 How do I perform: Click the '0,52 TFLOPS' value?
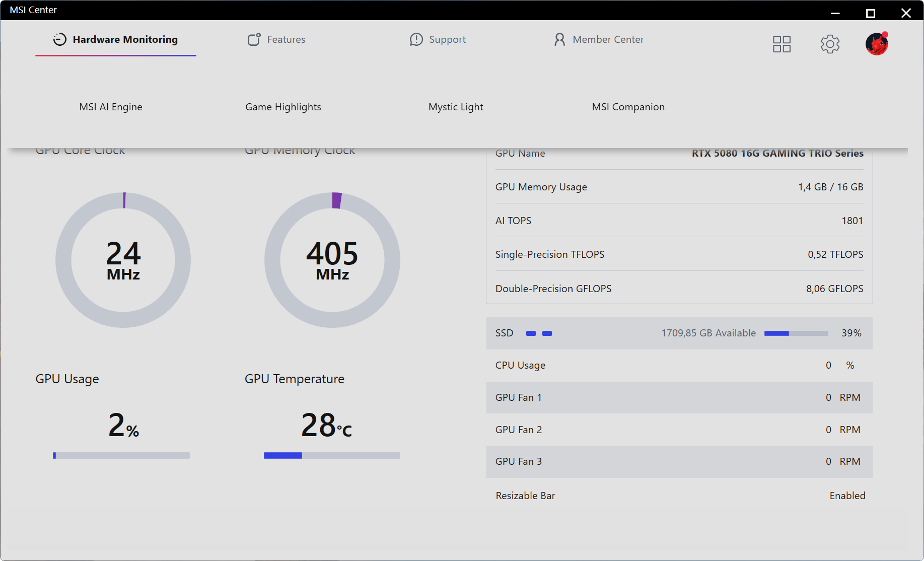tap(835, 254)
